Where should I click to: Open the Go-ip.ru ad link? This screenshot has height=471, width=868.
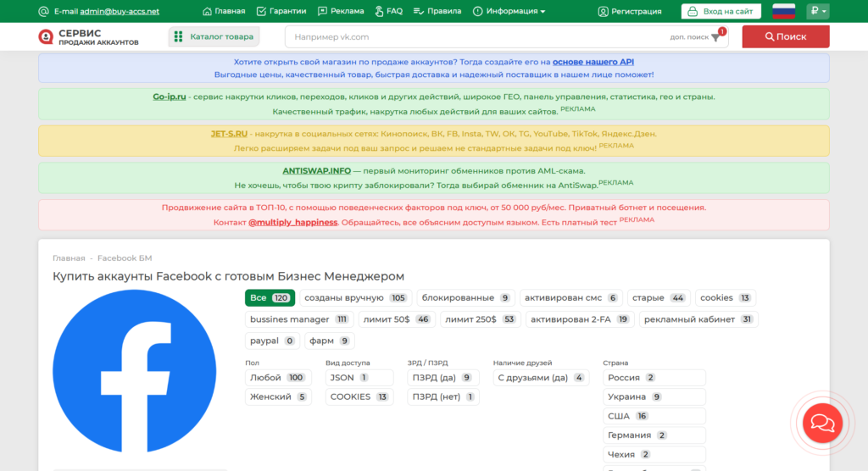170,97
